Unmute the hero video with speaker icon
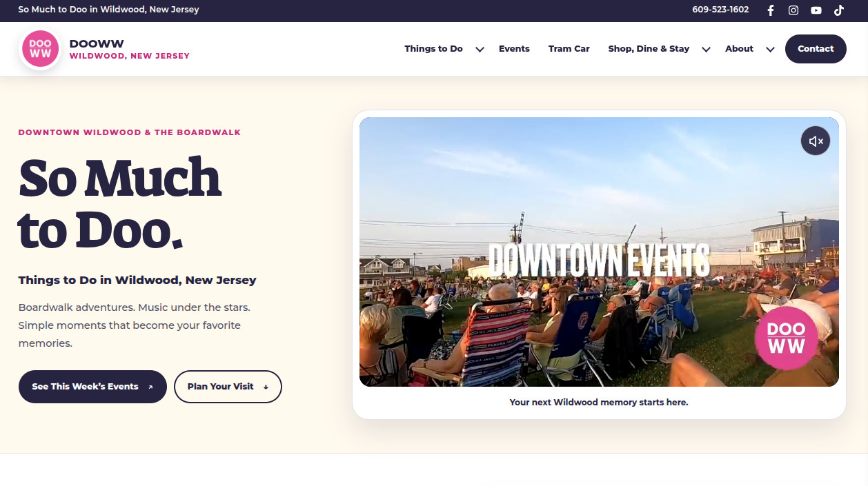868x486 pixels. (816, 141)
